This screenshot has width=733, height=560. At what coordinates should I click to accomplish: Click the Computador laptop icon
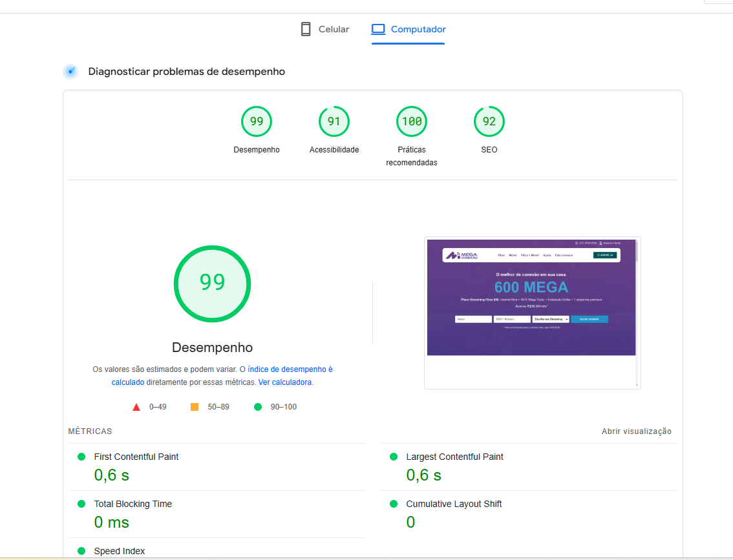pyautogui.click(x=378, y=29)
